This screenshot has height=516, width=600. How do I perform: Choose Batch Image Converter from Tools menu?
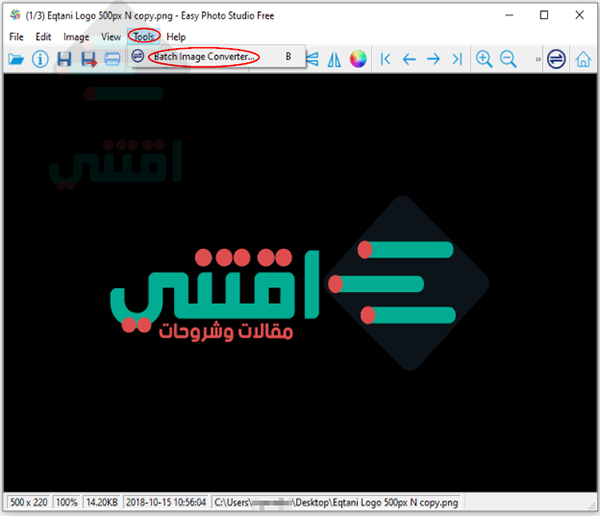pyautogui.click(x=215, y=57)
